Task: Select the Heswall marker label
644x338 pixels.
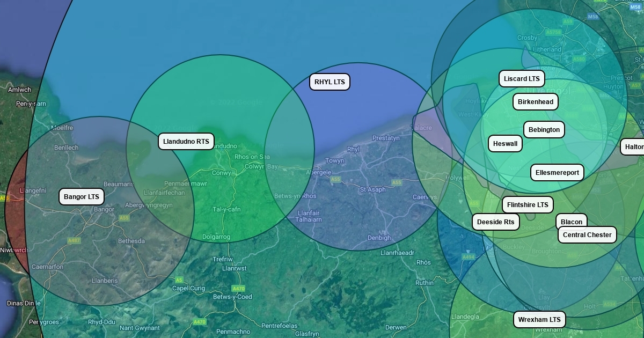Action: coord(505,144)
